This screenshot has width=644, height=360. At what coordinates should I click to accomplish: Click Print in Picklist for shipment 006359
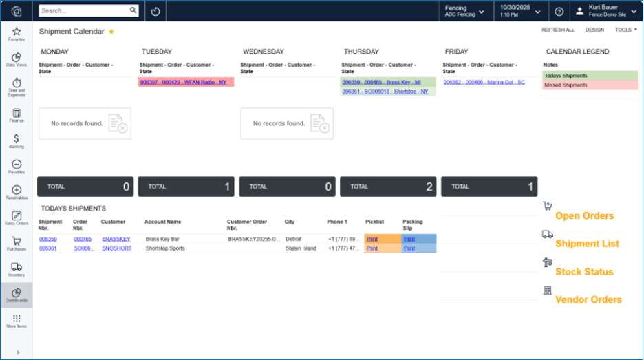click(x=372, y=239)
